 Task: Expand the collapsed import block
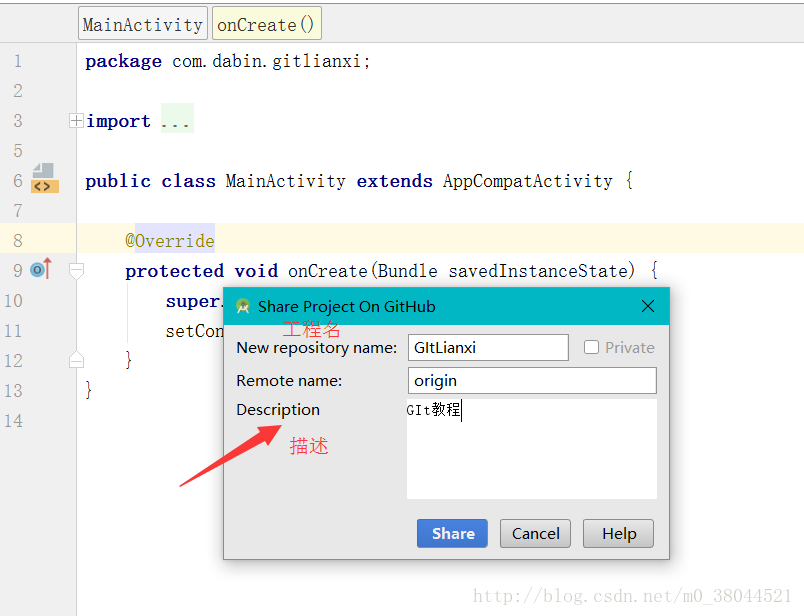76,121
